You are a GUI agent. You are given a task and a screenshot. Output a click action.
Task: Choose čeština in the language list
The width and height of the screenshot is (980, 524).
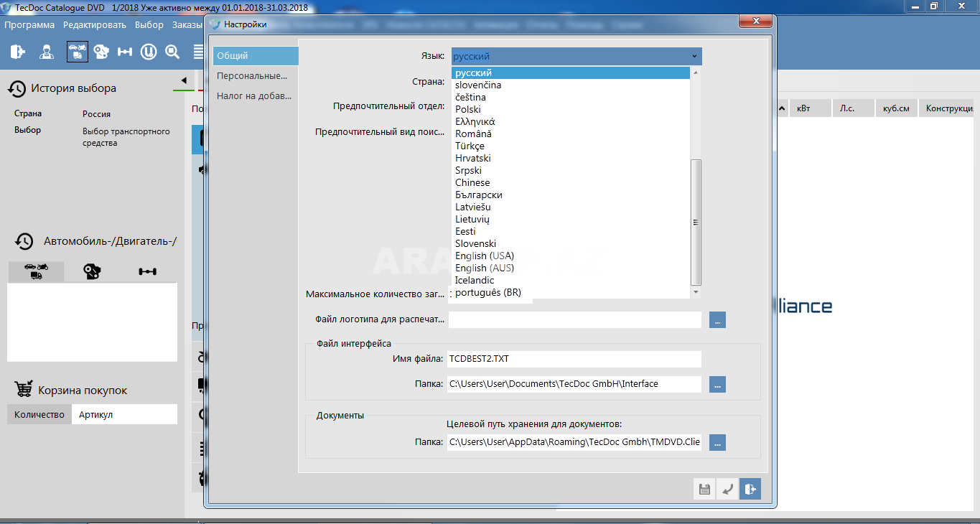(571, 98)
